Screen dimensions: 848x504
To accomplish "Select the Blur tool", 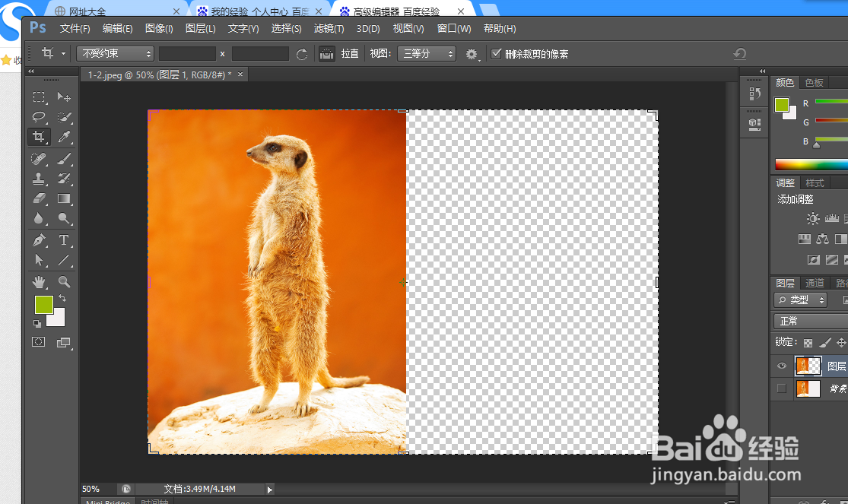I will coord(38,218).
